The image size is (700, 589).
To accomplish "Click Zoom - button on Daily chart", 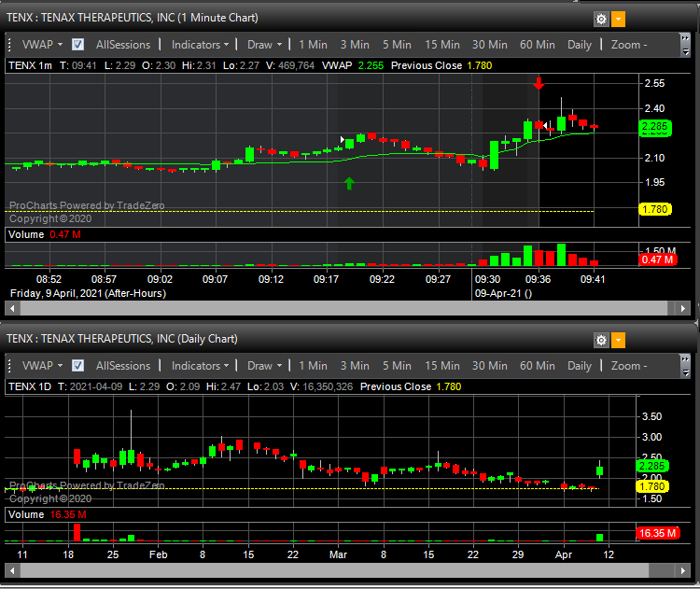I will tap(629, 366).
